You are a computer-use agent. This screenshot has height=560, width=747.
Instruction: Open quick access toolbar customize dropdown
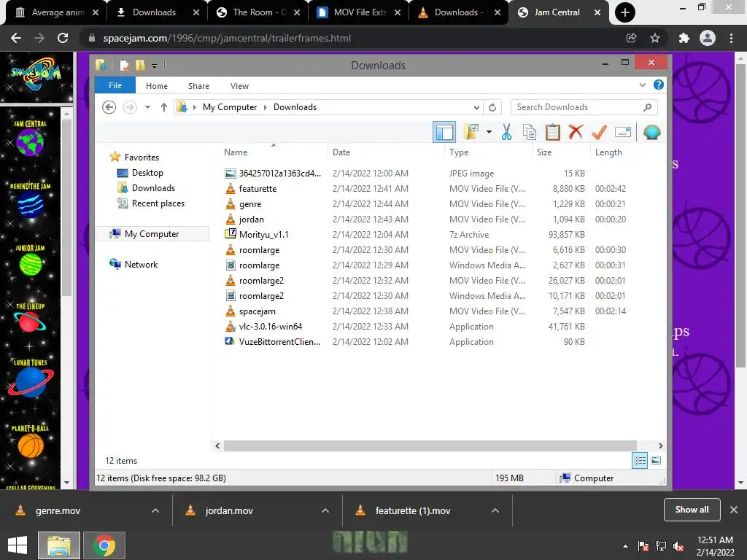pos(155,66)
